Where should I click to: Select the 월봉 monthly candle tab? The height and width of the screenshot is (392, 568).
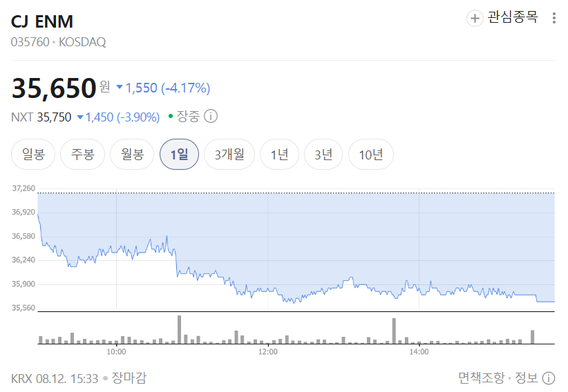pyautogui.click(x=132, y=155)
